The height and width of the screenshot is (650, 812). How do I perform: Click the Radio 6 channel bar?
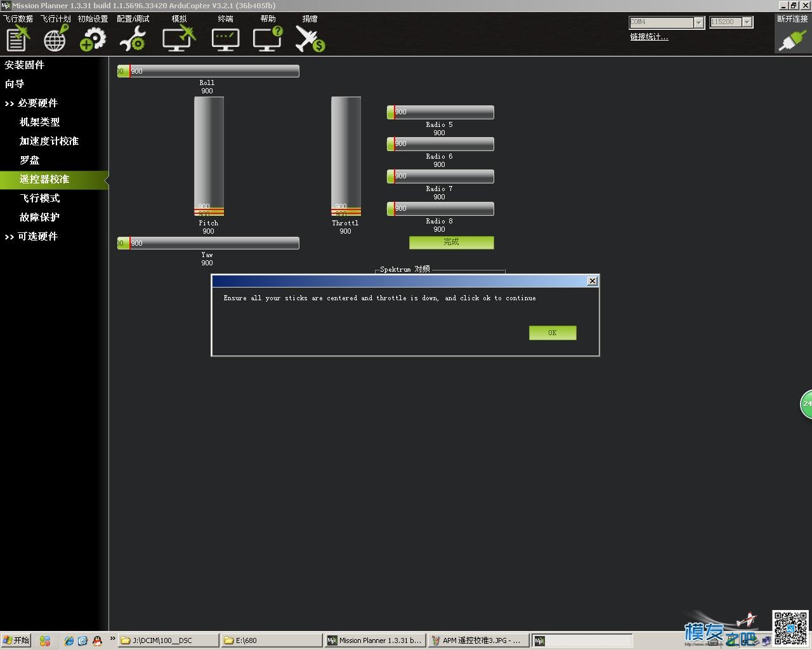440,144
